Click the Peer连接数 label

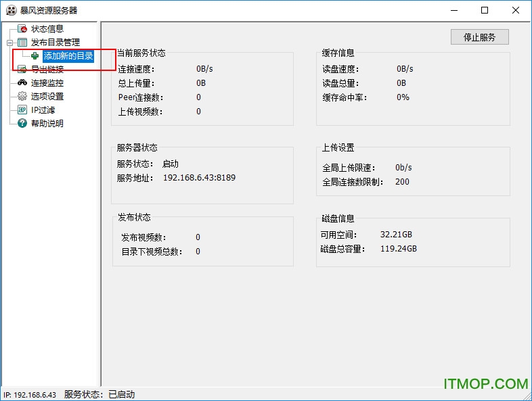point(141,97)
